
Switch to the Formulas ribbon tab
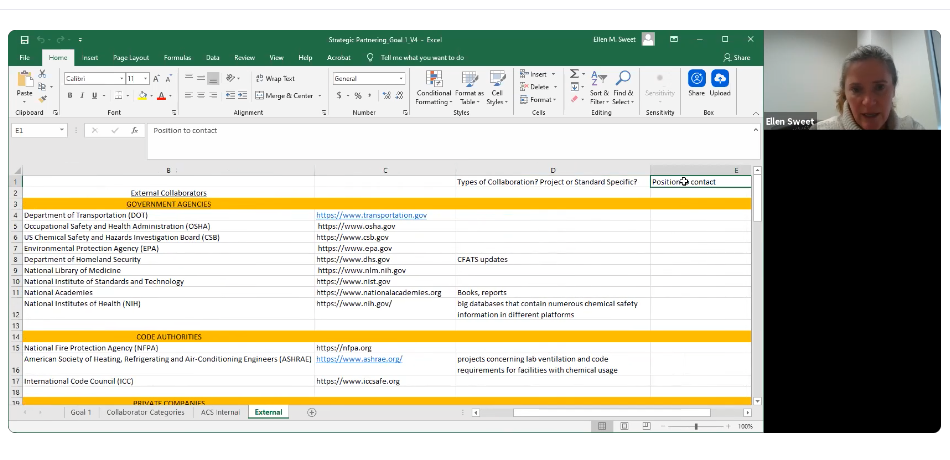[178, 58]
